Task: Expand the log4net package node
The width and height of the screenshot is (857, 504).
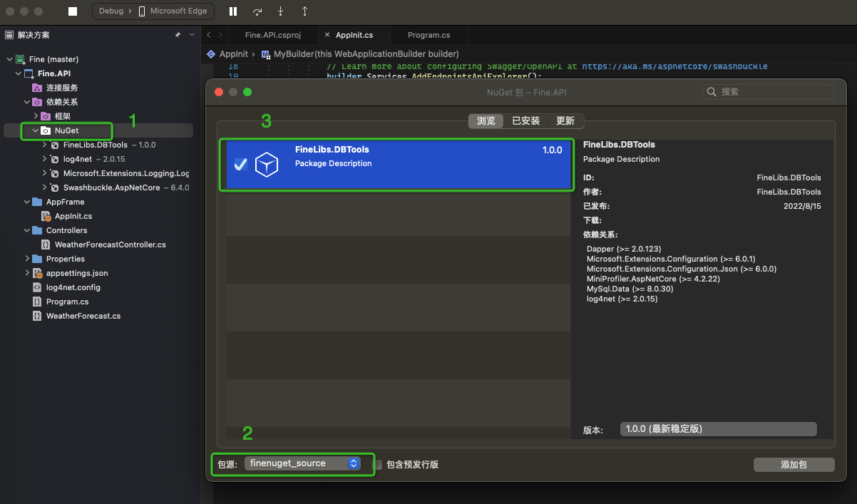Action: [x=44, y=159]
